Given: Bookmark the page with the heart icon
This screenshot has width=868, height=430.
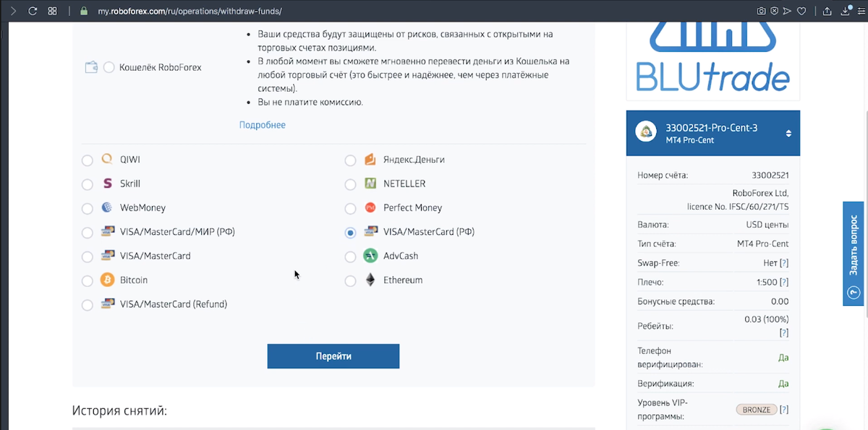Looking at the screenshot, I should [x=801, y=11].
